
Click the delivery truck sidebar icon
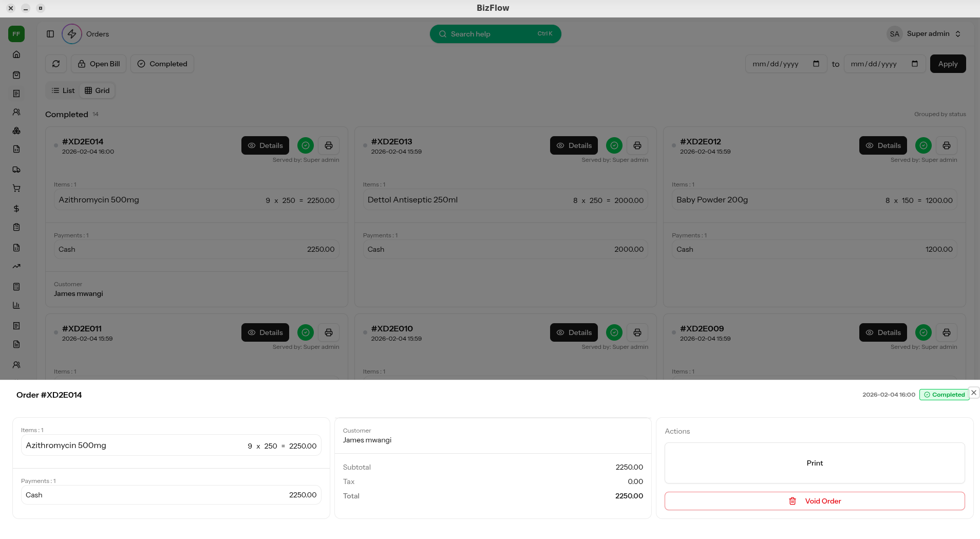(16, 170)
